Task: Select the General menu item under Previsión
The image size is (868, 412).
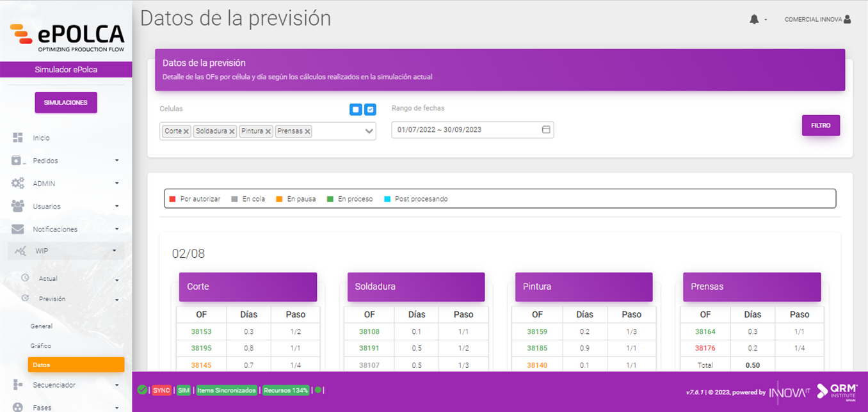Action: [41, 326]
